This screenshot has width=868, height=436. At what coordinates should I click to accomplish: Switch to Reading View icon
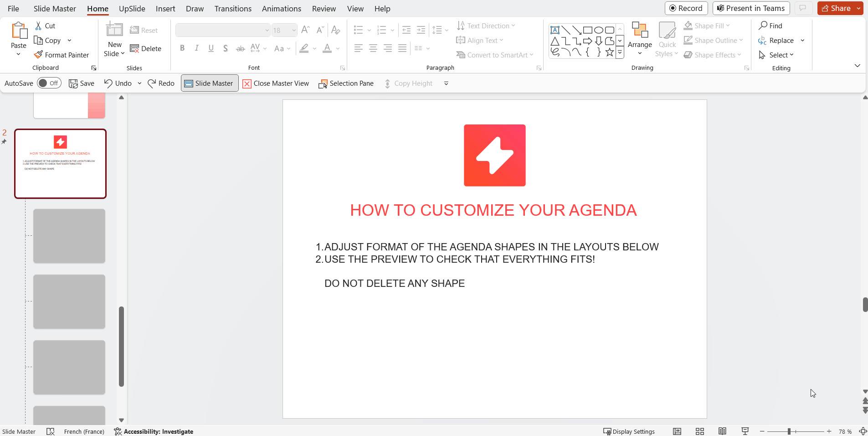pyautogui.click(x=722, y=431)
